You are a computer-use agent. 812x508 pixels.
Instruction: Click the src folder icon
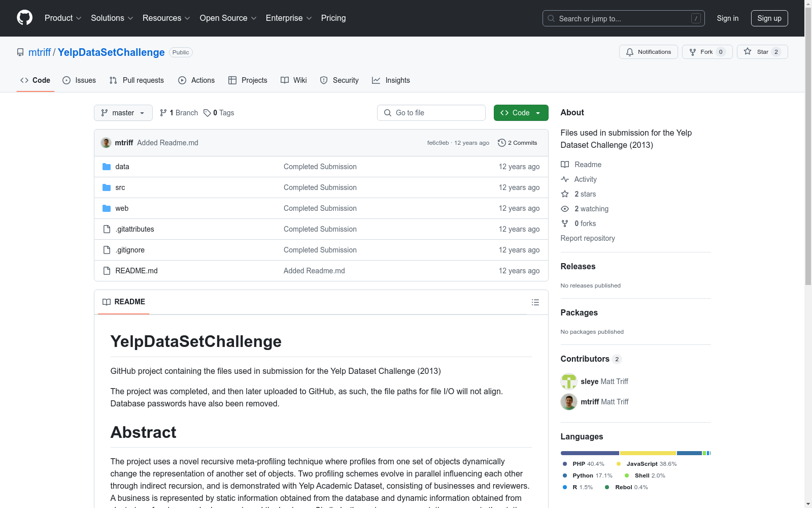107,187
